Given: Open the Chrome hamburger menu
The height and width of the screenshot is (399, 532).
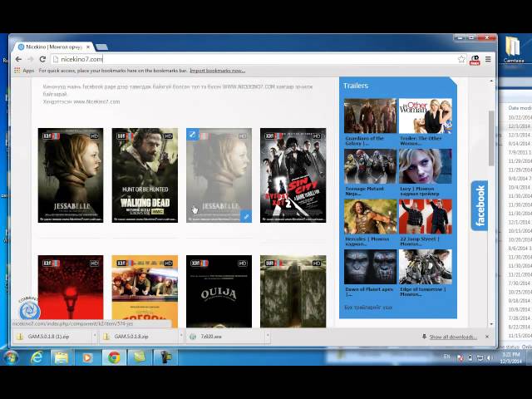Looking at the screenshot, I should [488, 59].
